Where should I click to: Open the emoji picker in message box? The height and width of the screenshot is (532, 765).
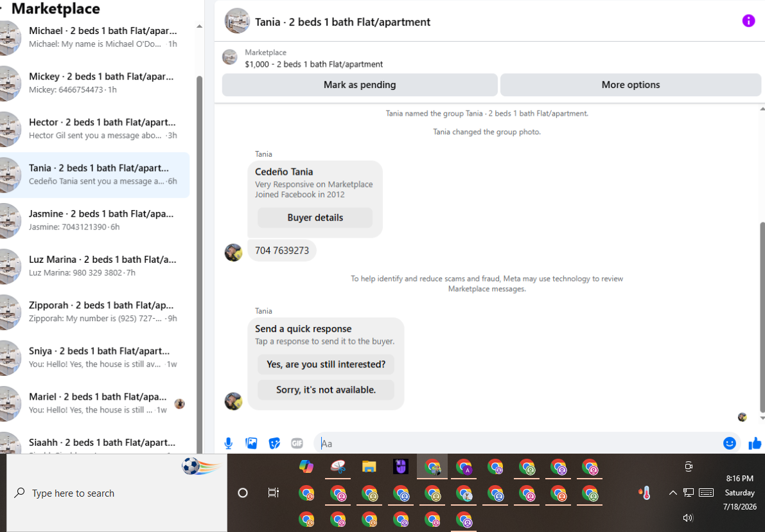(730, 443)
